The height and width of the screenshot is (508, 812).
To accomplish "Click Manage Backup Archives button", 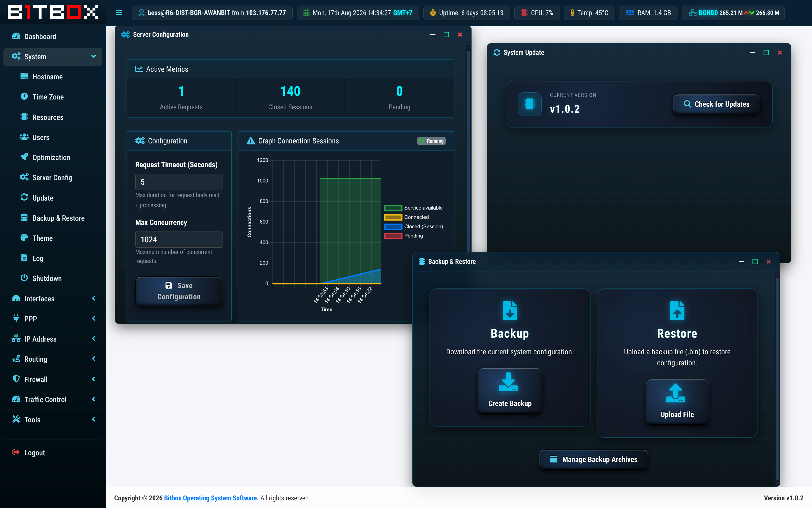I will tap(593, 459).
